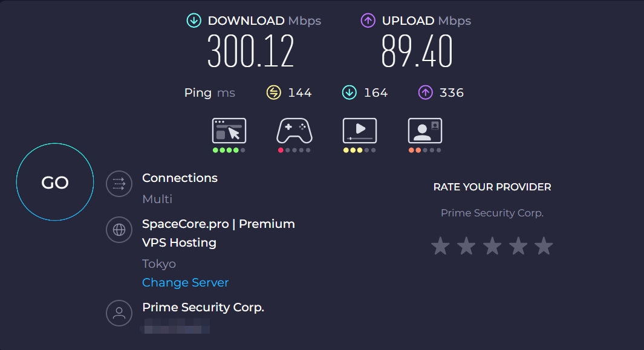Click the server globe icon

pos(119,230)
